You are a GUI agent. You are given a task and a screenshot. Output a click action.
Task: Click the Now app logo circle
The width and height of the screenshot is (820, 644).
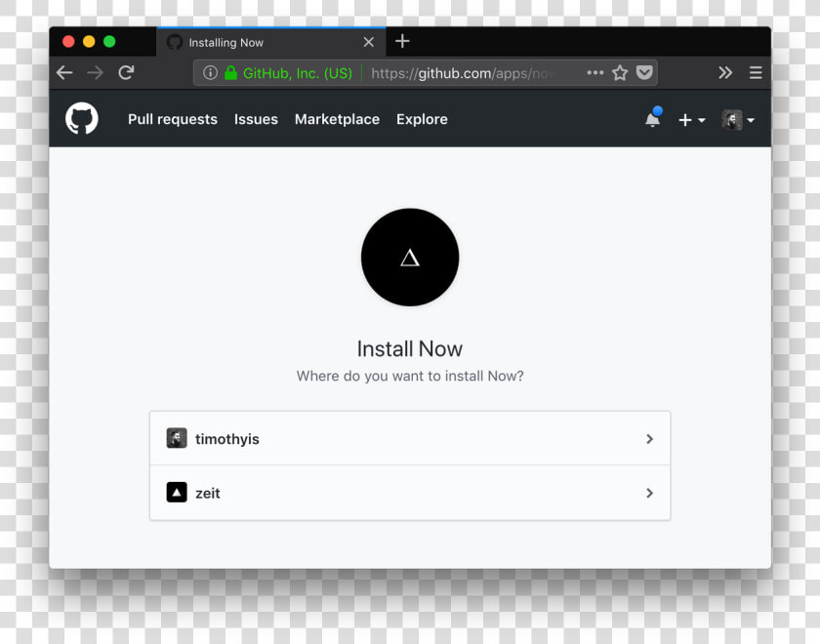pyautogui.click(x=410, y=258)
